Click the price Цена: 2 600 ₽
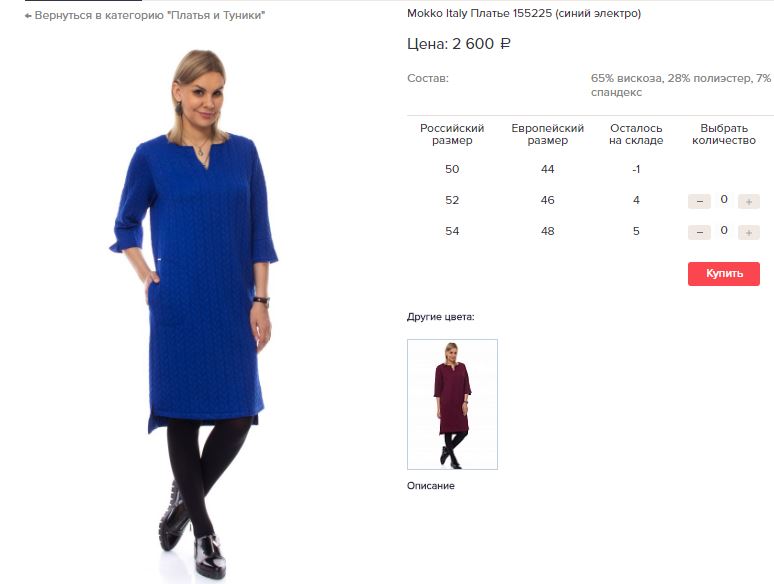Viewport: 774px width, 584px height. tap(459, 44)
